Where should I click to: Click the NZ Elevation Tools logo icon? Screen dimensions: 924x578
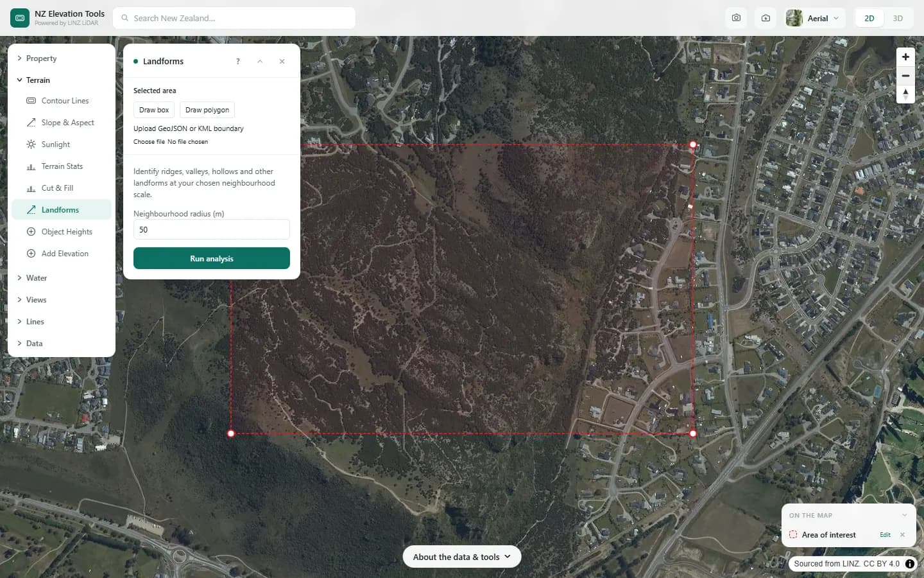coord(20,18)
